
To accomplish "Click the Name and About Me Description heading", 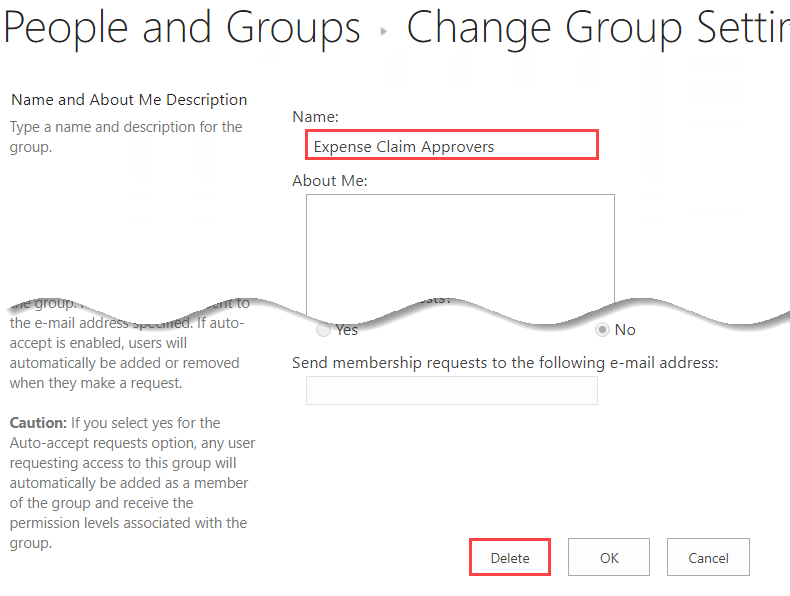I will (129, 100).
